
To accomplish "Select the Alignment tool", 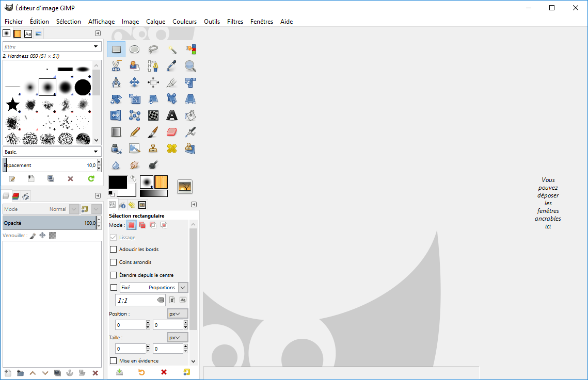I will pyautogui.click(x=153, y=82).
